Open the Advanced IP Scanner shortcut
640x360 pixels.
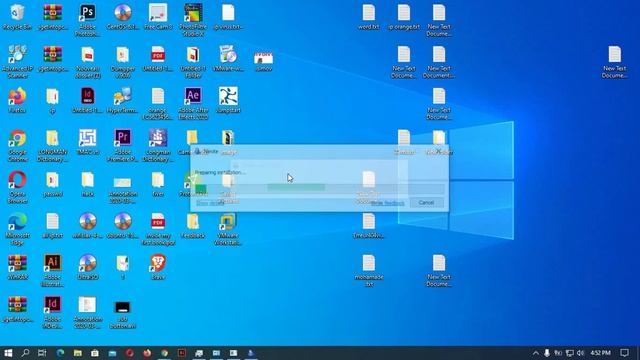pyautogui.click(x=17, y=62)
